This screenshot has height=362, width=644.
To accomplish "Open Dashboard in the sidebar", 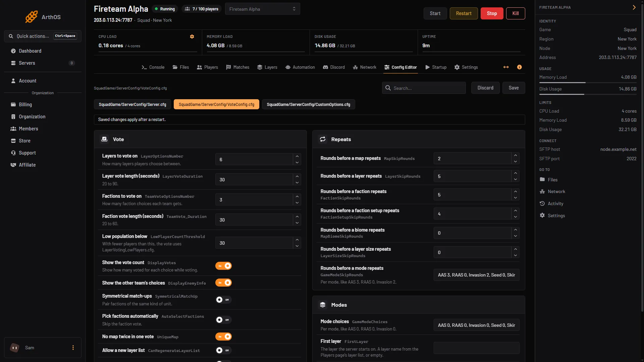I will point(43,51).
